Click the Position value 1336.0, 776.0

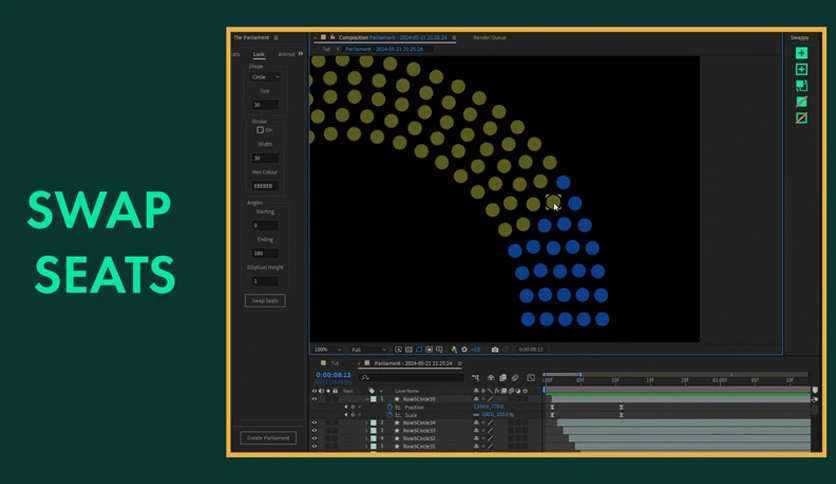(x=488, y=407)
